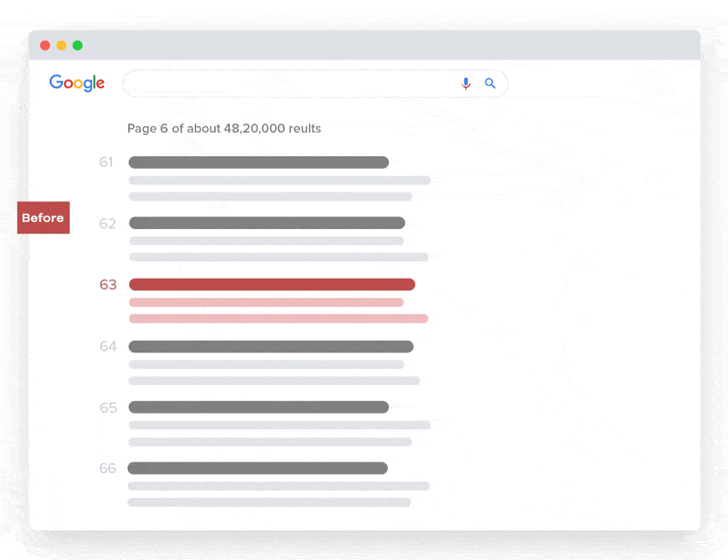Viewport: 728px width, 560px height.
Task: Click the pink snippet line under result 63
Action: point(265,302)
